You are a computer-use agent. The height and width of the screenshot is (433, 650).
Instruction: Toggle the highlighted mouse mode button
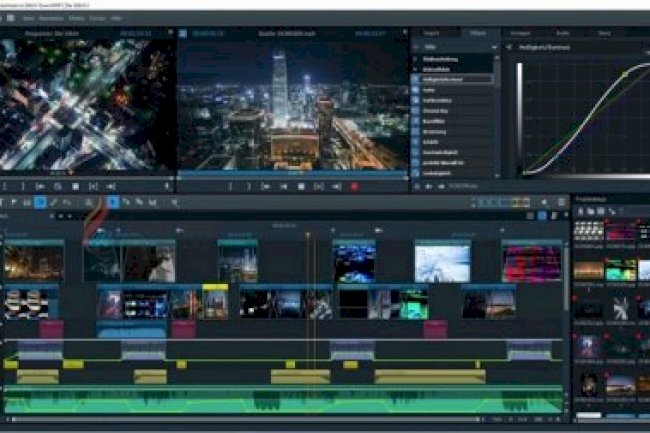(x=113, y=203)
